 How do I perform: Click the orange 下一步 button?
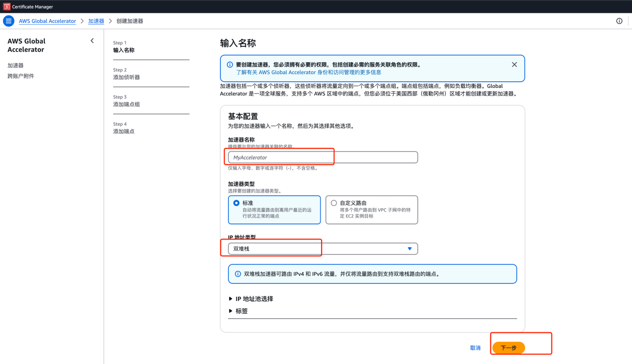tap(508, 348)
